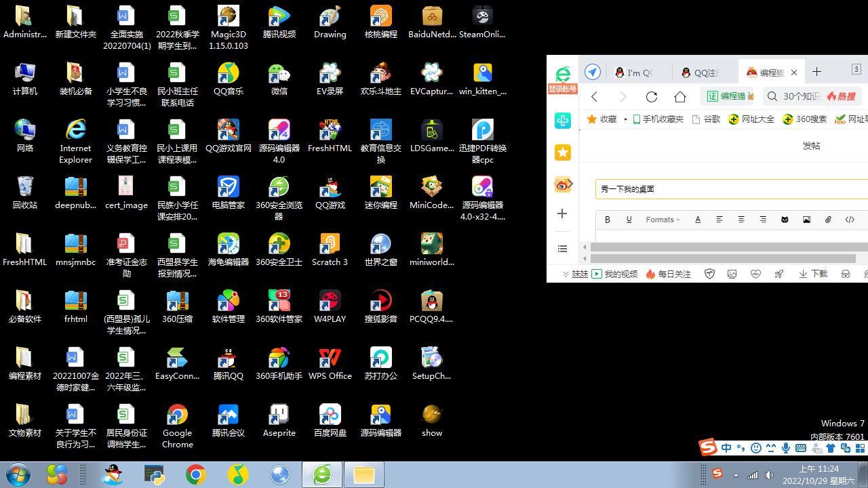Open the Weibo sidebar icon in browser
This screenshot has width=868, height=488.
click(x=563, y=184)
